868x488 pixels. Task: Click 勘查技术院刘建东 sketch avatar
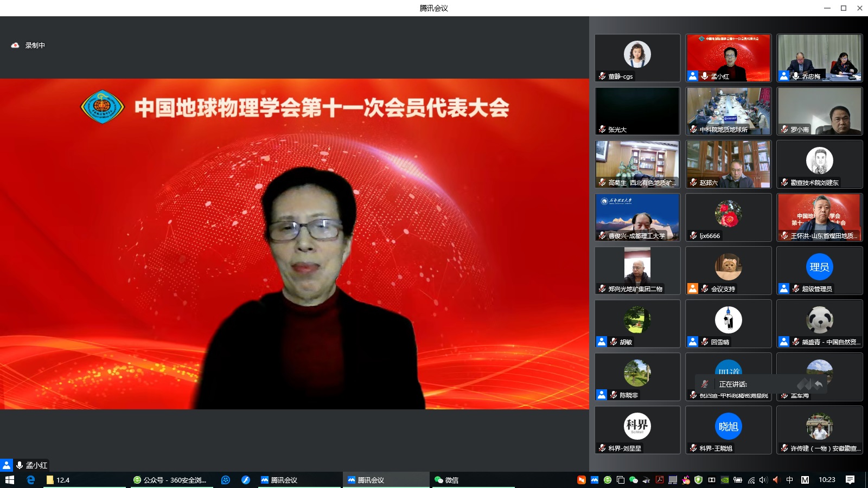[x=820, y=160]
